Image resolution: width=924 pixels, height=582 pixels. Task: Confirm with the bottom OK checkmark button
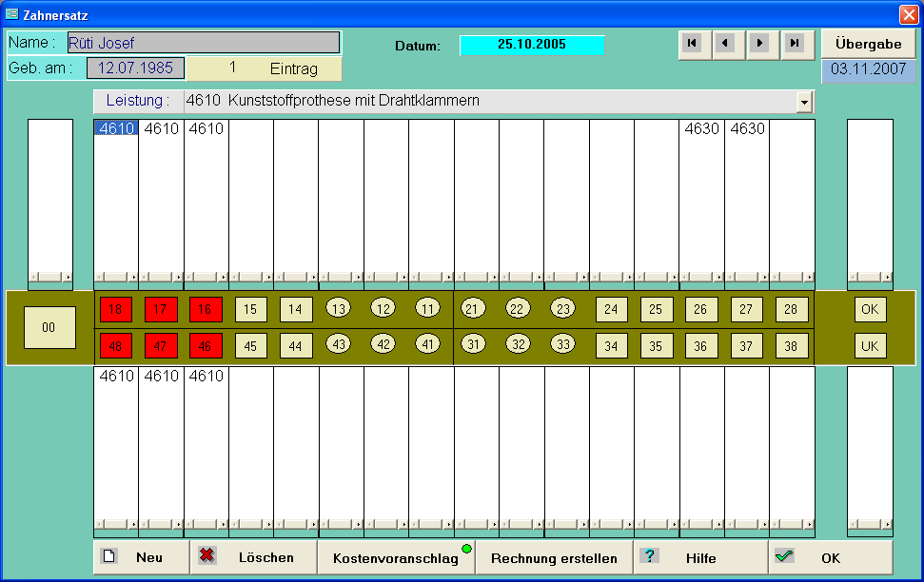tap(830, 558)
